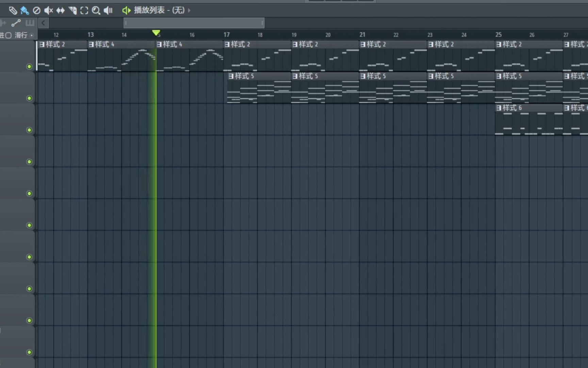
Task: Mute the track containing 样式 2 clips
Action: click(29, 66)
